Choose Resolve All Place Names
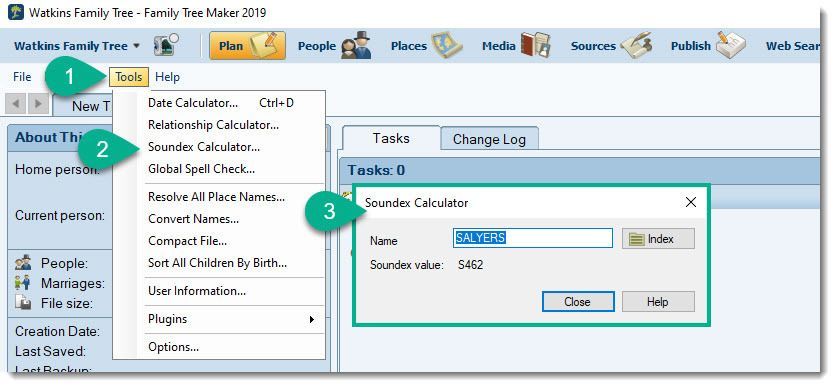This screenshot has height=387, width=835. click(x=220, y=197)
